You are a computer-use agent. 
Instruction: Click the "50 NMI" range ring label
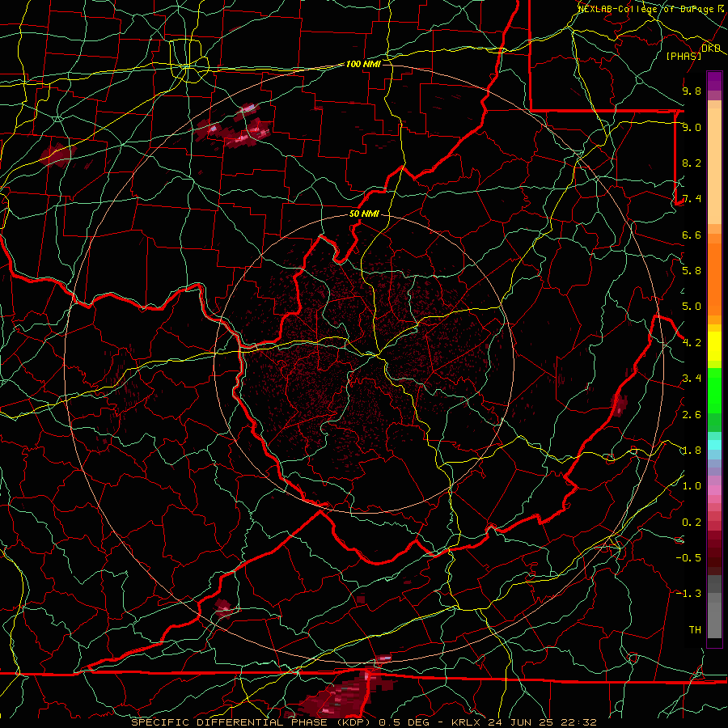365,214
